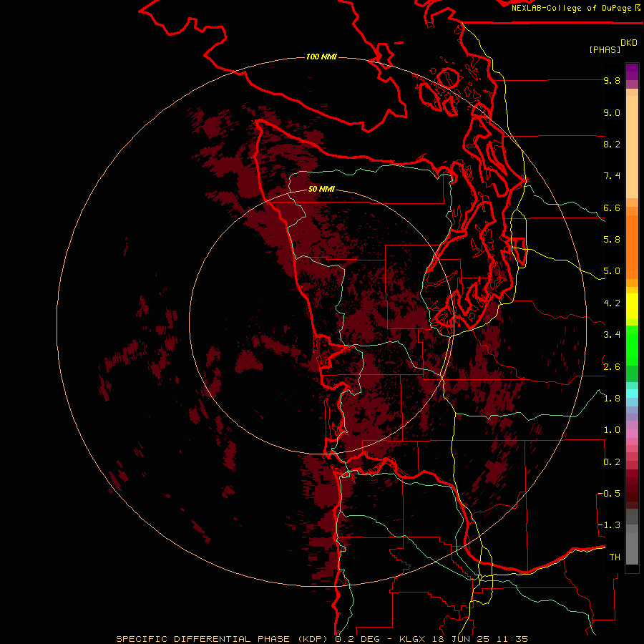This screenshot has width=644, height=644.
Task: Click the NEXLAB-College of DuPage credit text
Action: click(x=572, y=8)
